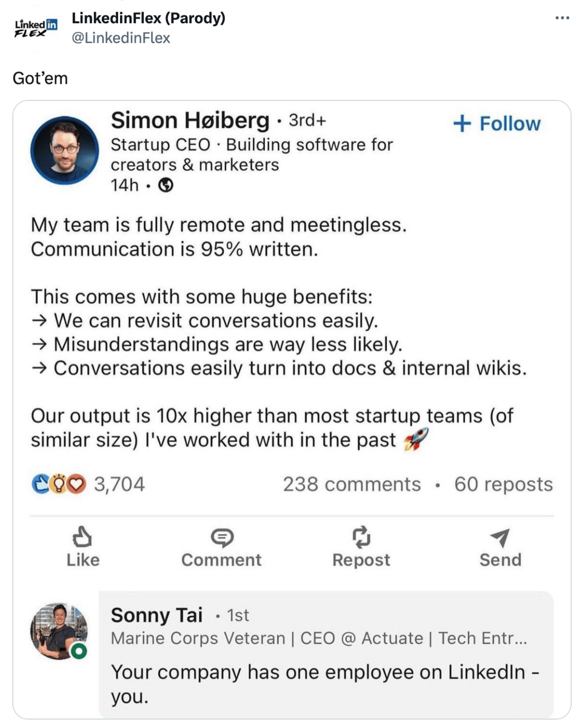582x728 pixels.
Task: View the 3,704 reactions count
Action: pos(119,484)
